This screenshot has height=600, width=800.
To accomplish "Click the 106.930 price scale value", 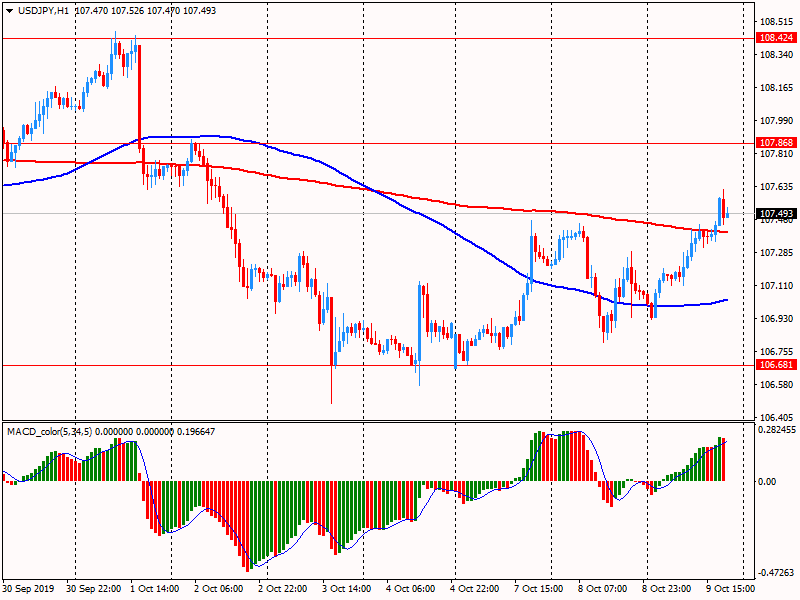I will [x=777, y=319].
